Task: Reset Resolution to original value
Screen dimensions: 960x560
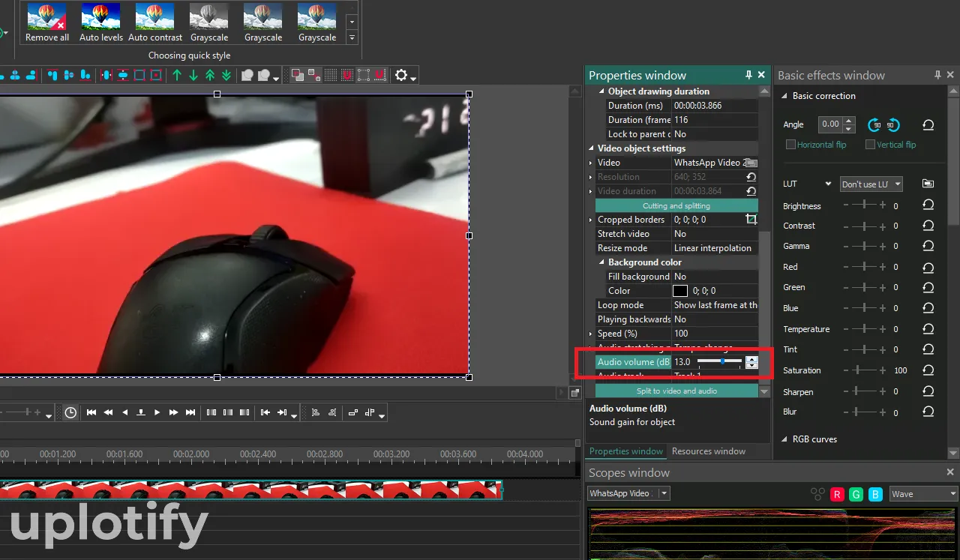Action: [x=751, y=177]
